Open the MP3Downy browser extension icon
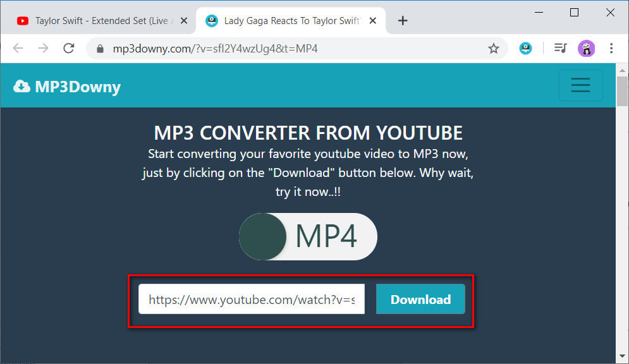The height and width of the screenshot is (364, 629). [525, 49]
